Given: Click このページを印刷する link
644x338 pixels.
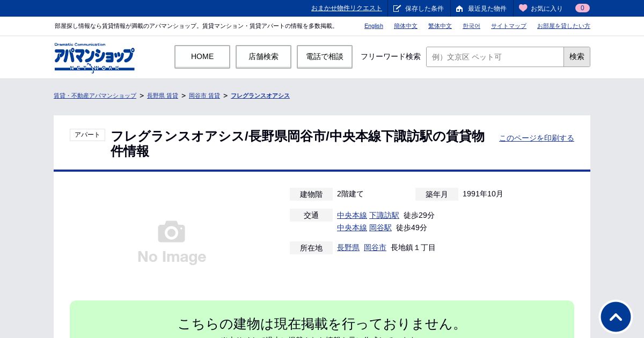Looking at the screenshot, I should tap(537, 138).
